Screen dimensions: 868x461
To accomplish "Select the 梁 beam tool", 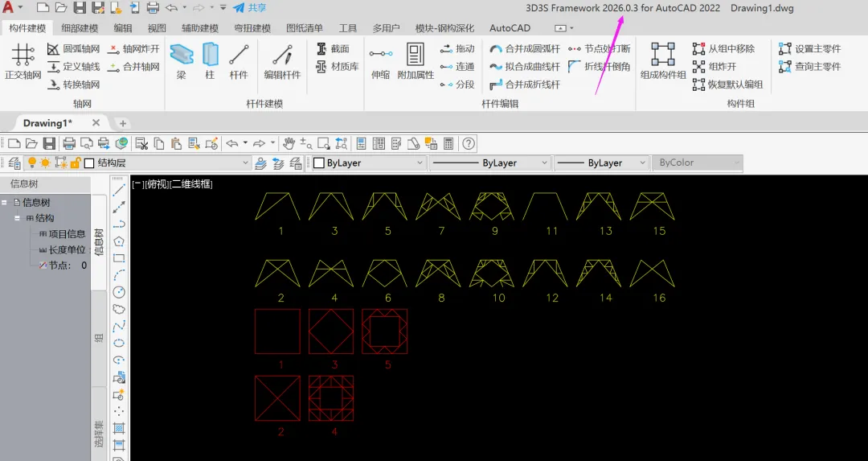I will [x=181, y=61].
